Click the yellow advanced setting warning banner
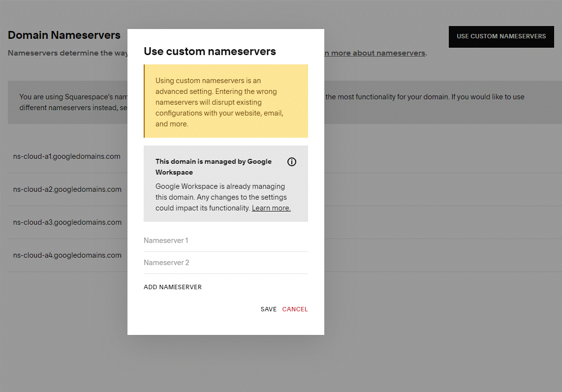The height and width of the screenshot is (392, 562). 225,102
